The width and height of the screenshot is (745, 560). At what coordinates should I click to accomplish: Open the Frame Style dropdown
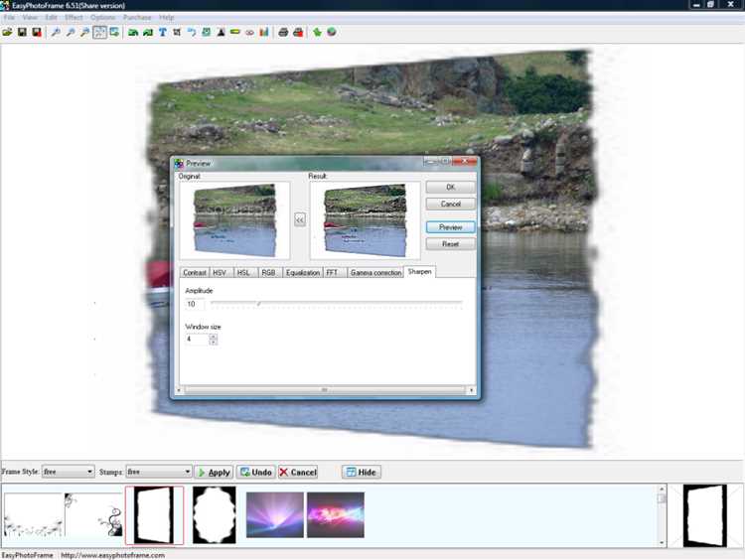[68, 472]
